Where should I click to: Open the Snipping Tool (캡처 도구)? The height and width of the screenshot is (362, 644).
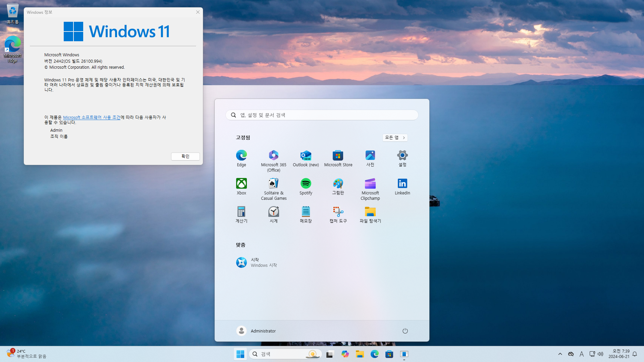click(338, 215)
